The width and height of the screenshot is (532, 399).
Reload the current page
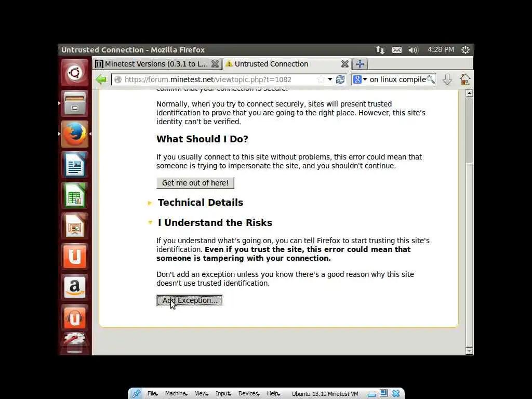[340, 79]
